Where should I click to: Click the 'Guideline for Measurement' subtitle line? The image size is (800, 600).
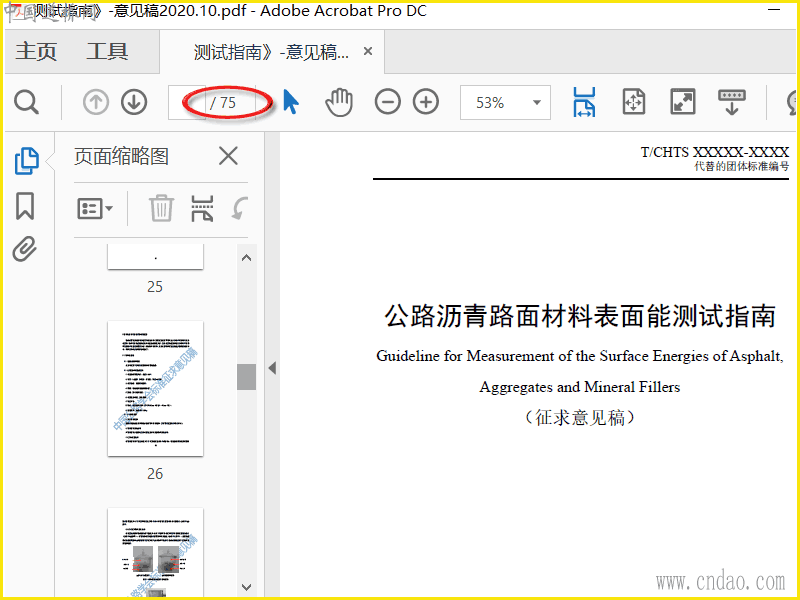pyautogui.click(x=580, y=356)
